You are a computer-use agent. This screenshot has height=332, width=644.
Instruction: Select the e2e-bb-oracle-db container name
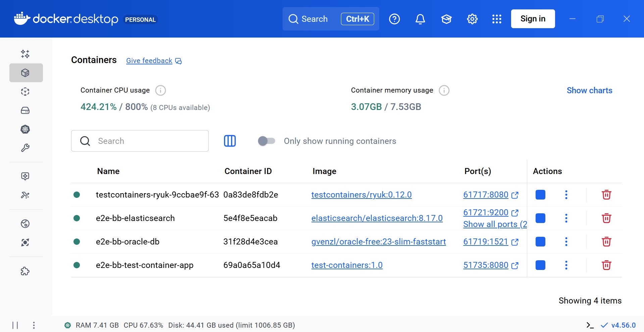(x=128, y=241)
